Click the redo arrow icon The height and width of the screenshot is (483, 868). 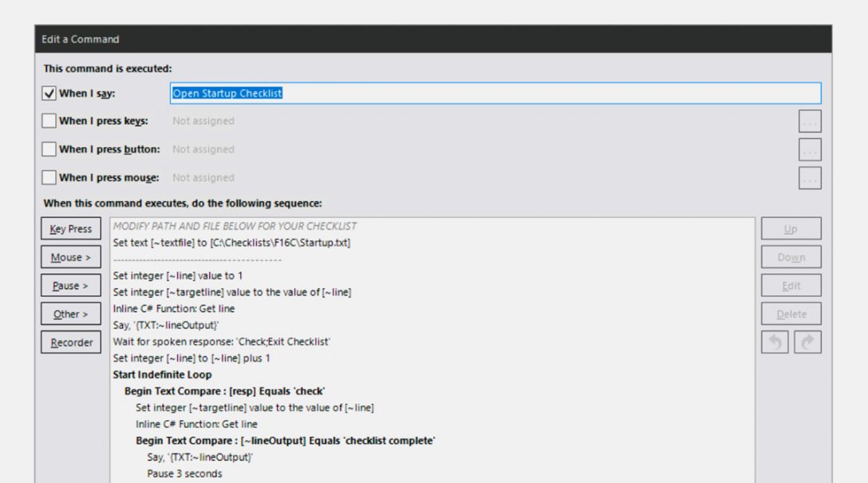click(x=807, y=342)
